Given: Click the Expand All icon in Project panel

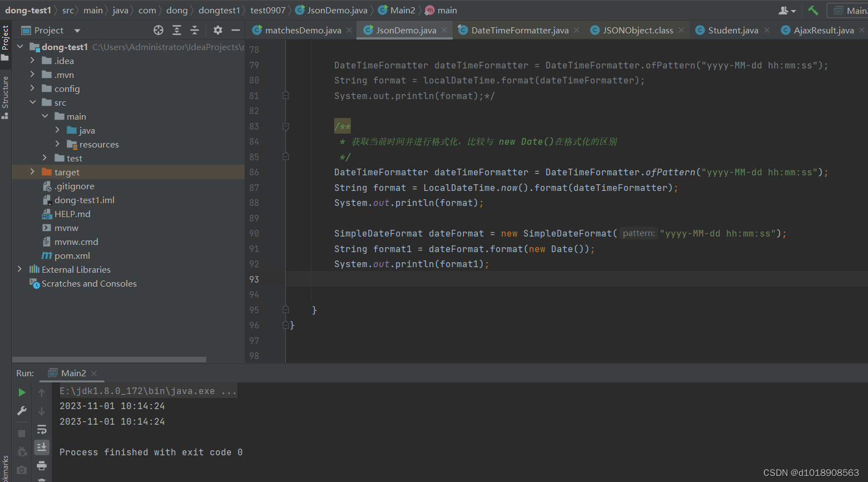Looking at the screenshot, I should pyautogui.click(x=177, y=30).
